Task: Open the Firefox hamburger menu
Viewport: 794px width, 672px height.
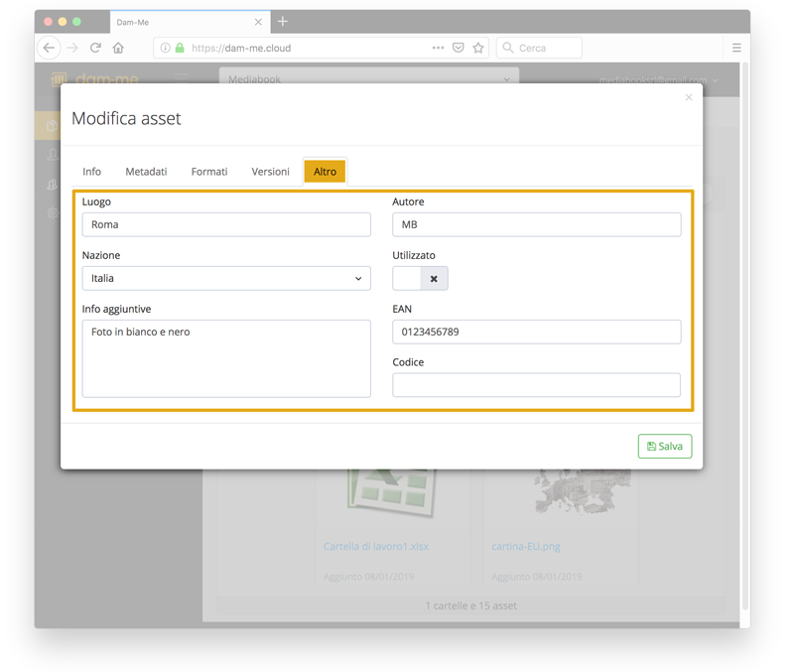Action: [x=736, y=48]
